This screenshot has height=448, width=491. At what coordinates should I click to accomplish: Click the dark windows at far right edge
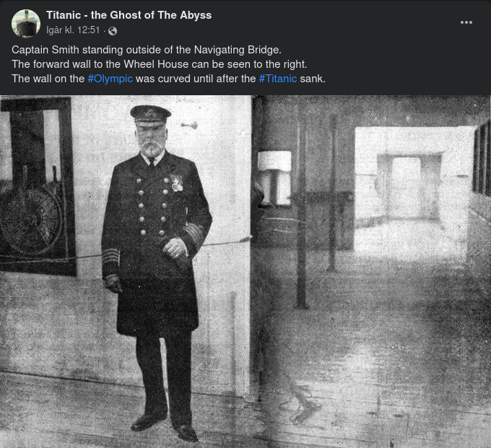click(x=482, y=158)
